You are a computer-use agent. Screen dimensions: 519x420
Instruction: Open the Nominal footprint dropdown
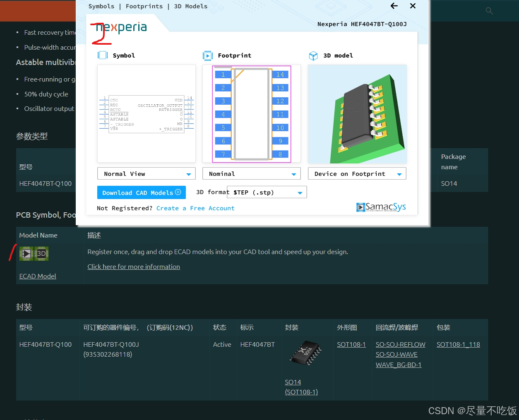click(x=252, y=173)
